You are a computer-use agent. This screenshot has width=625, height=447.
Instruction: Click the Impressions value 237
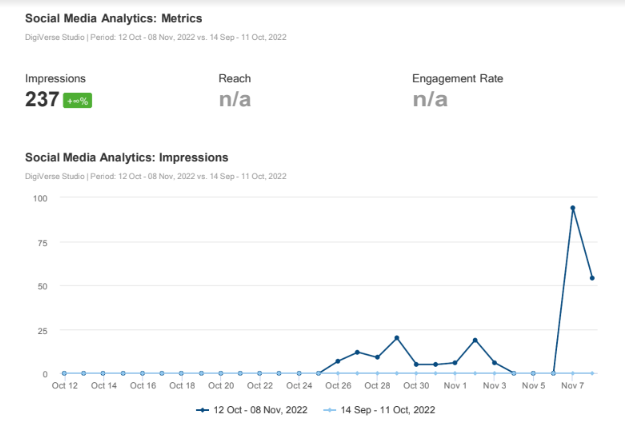pyautogui.click(x=41, y=99)
